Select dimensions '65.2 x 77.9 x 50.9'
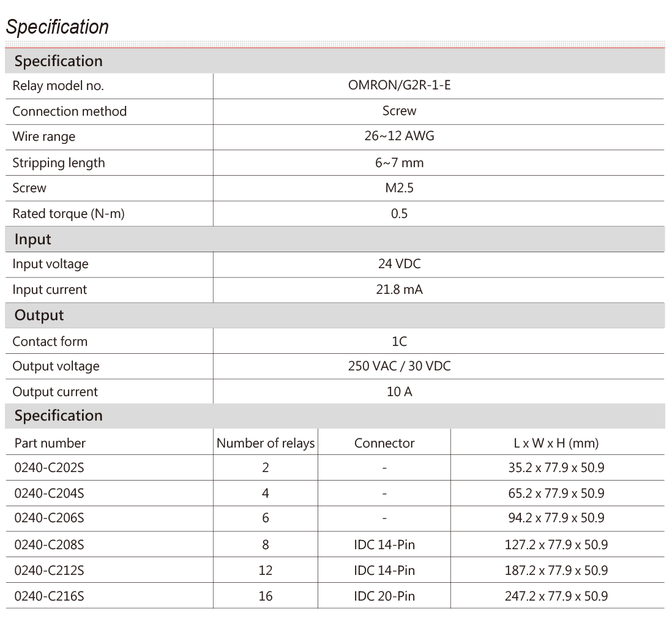 click(556, 493)
